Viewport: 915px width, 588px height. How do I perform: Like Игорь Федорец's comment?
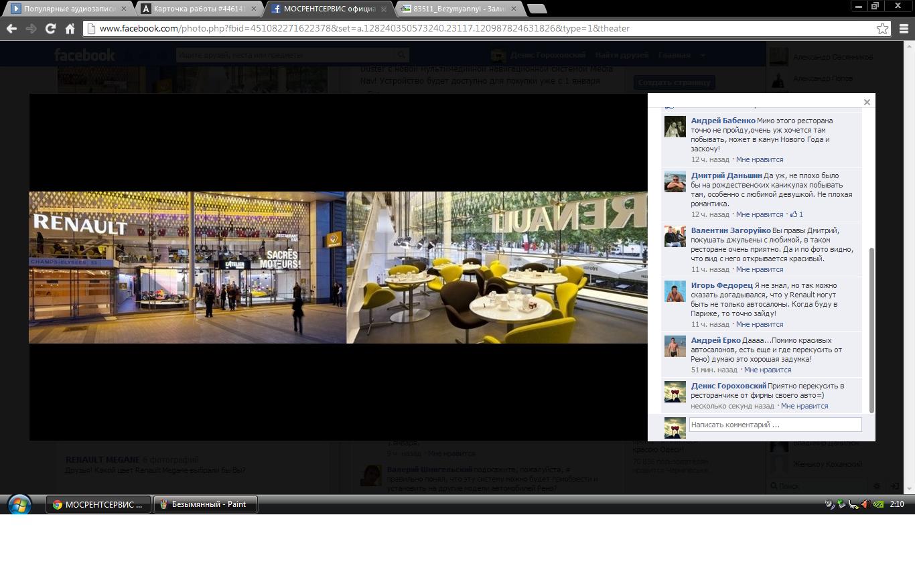pyautogui.click(x=759, y=324)
